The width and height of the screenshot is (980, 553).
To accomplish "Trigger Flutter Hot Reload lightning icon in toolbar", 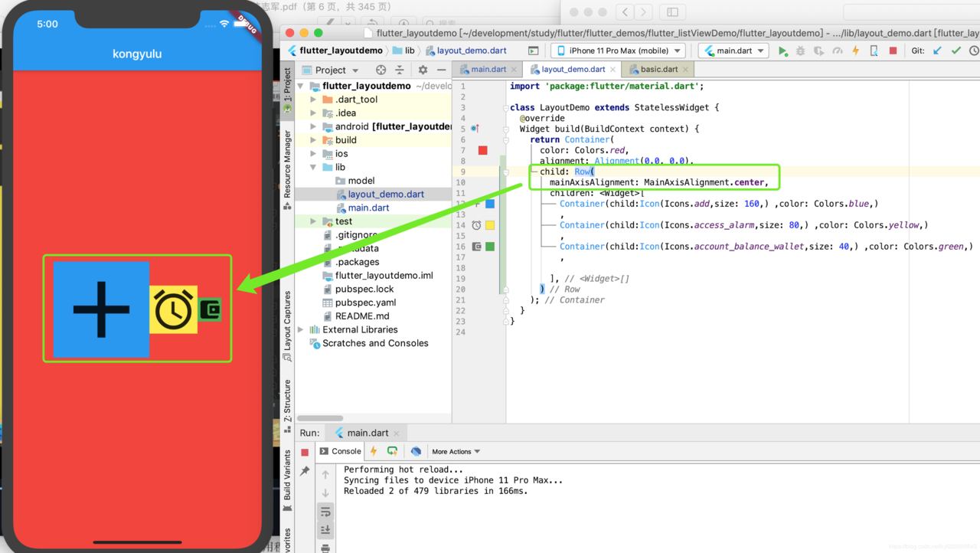I will (855, 51).
